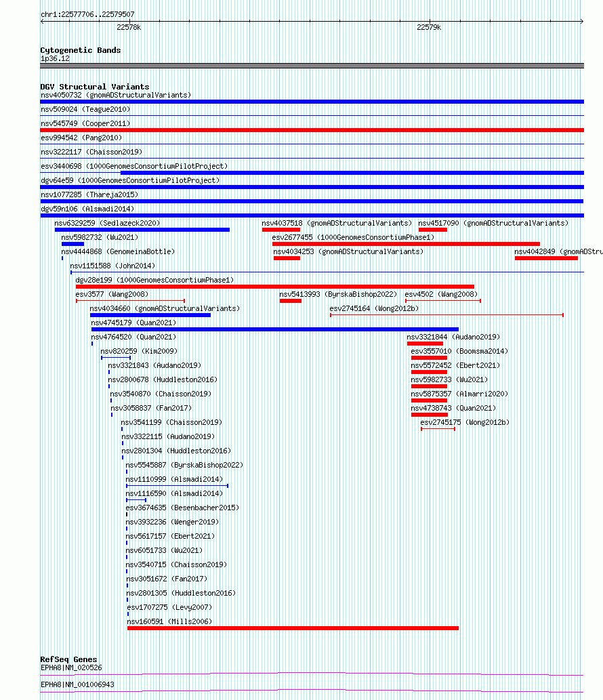Open esv2677455 1000GenomesConsortiumPhase1 label
The width and height of the screenshot is (603, 700).
point(353,237)
